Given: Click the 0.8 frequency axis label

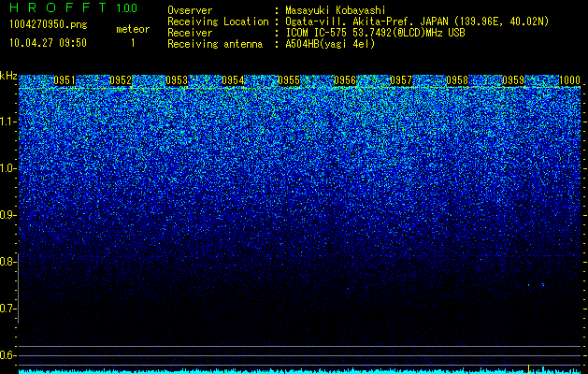Looking at the screenshot, I should 8,262.
